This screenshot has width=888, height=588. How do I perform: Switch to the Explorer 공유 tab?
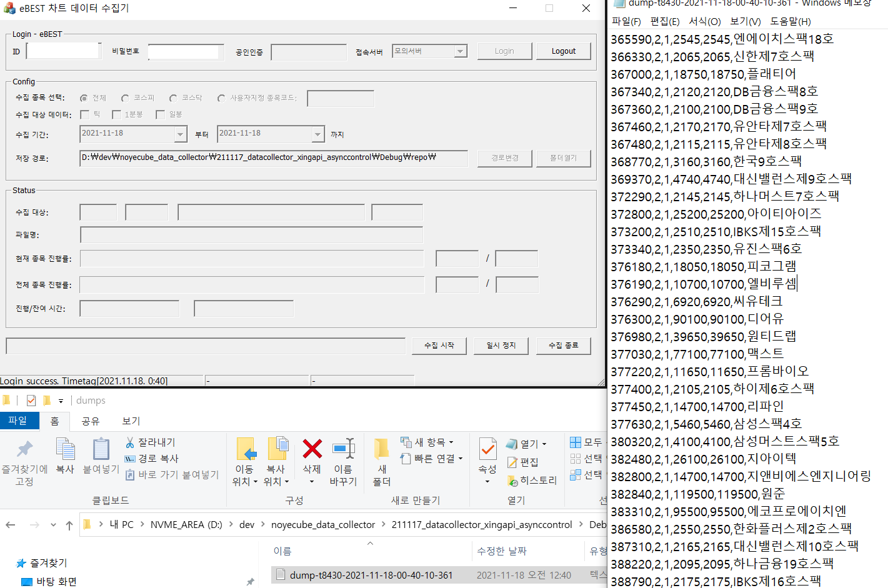point(91,421)
